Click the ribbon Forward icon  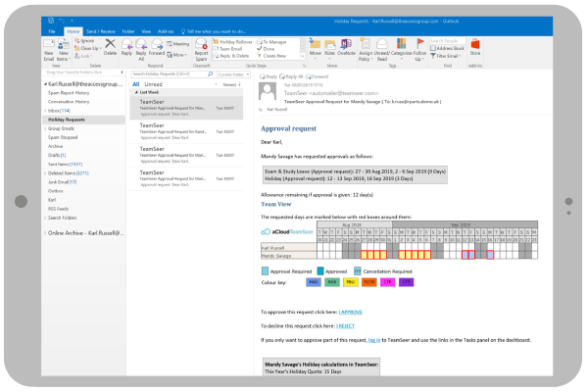(157, 47)
